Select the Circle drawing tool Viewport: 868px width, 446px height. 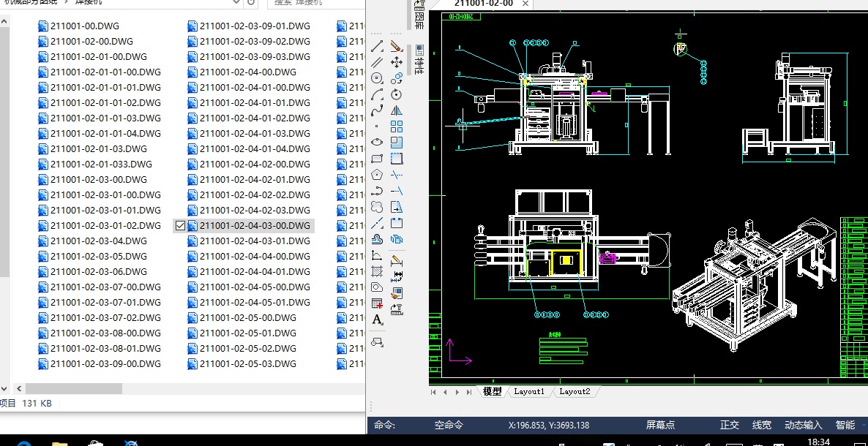click(377, 78)
